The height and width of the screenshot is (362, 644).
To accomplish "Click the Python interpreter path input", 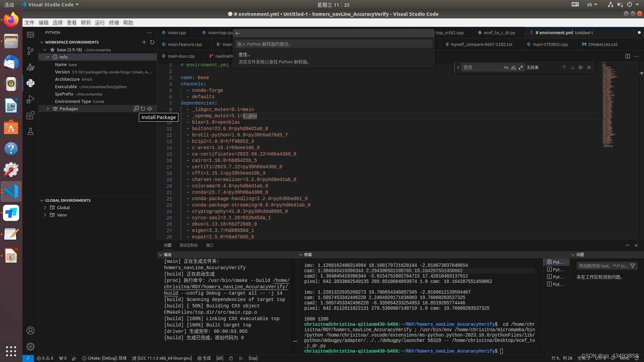I will pyautogui.click(x=334, y=44).
